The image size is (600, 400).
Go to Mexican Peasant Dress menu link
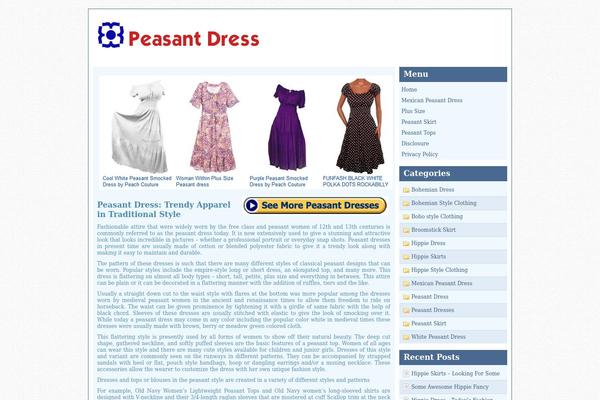432,100
